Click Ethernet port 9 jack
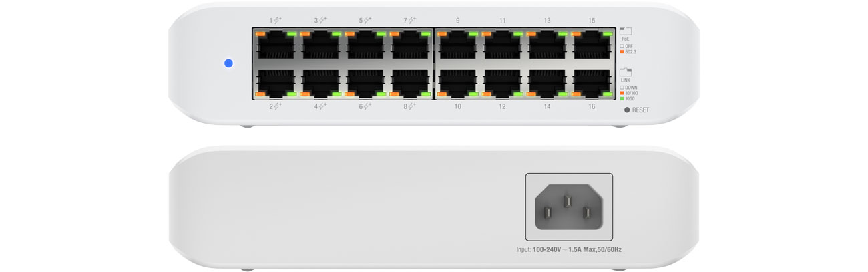 click(457, 46)
